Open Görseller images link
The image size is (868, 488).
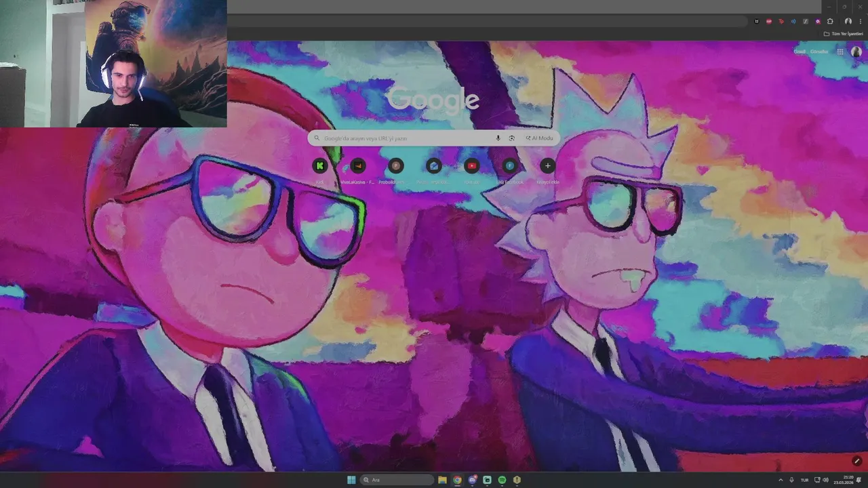point(819,52)
